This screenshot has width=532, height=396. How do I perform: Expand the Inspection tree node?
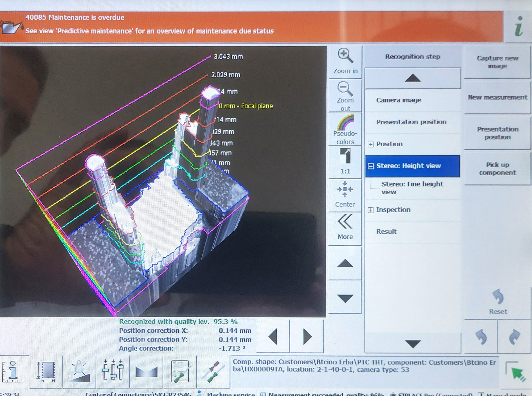pos(371,210)
